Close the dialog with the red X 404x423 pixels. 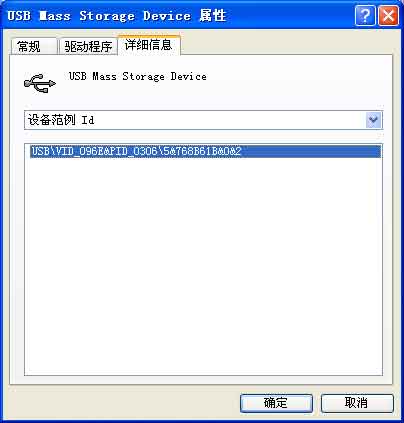[x=388, y=15]
